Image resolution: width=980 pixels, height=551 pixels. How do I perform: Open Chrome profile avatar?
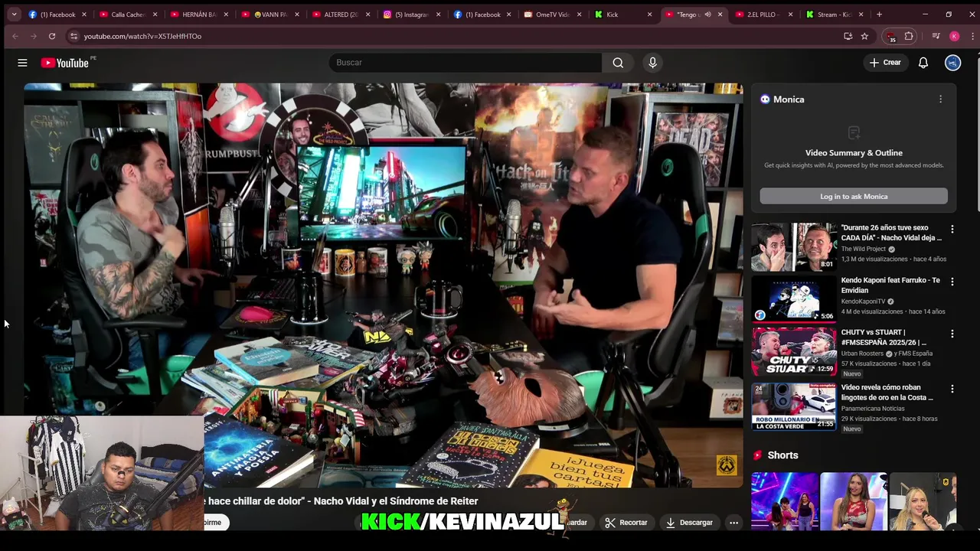point(954,36)
